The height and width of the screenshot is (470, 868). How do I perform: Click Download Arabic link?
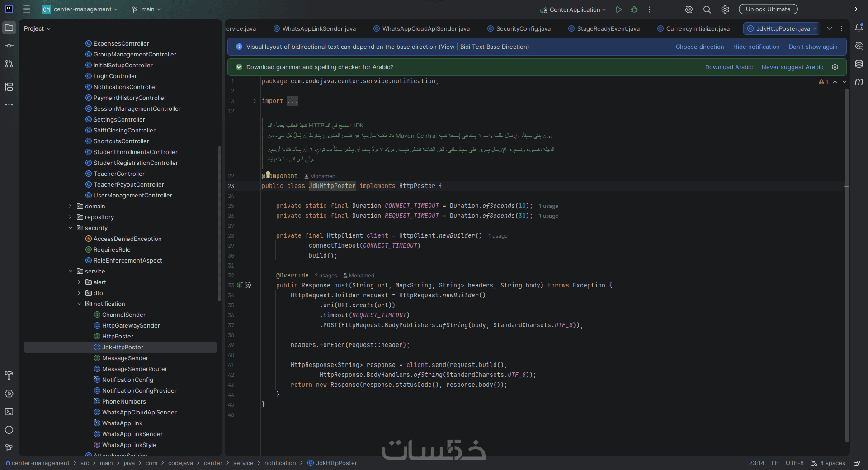(x=729, y=67)
